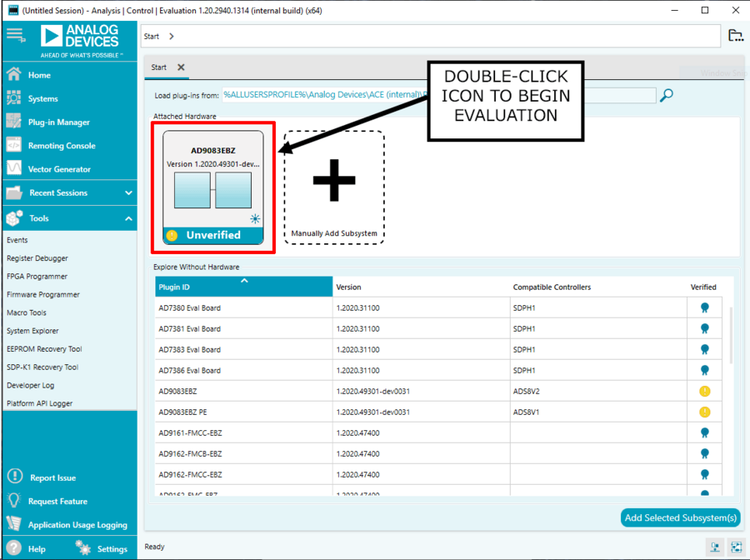Click Add Selected Subsystem(s) button

click(x=680, y=517)
